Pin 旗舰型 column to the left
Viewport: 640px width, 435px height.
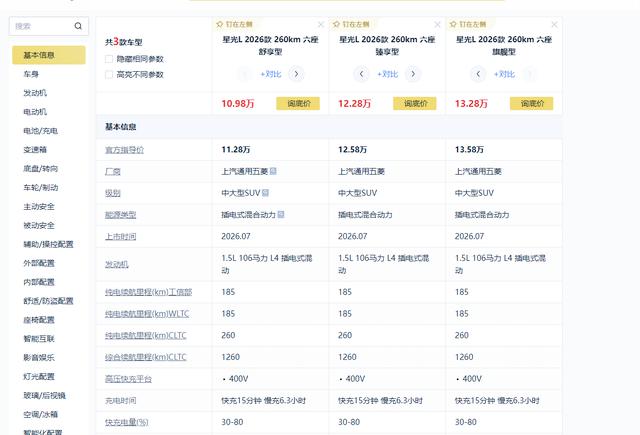tap(468, 24)
